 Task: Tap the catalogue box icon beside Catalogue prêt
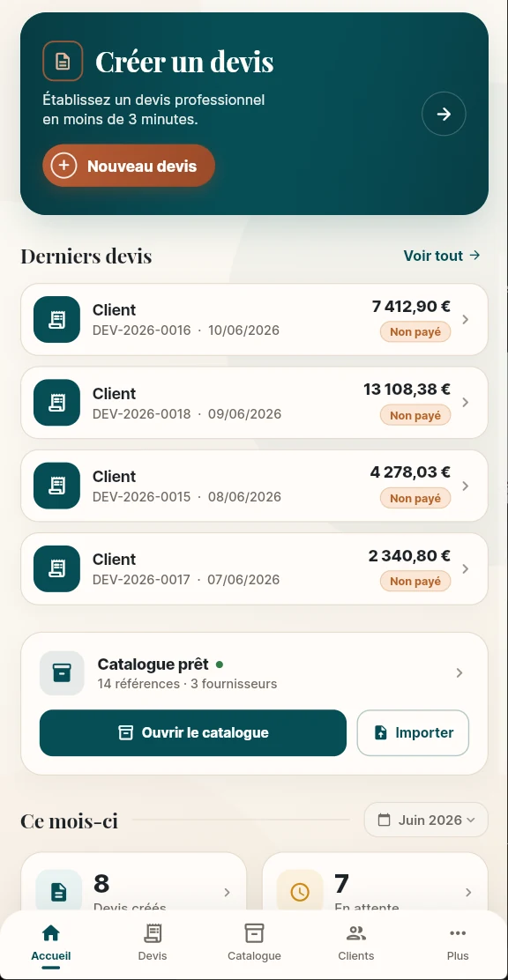click(x=62, y=673)
